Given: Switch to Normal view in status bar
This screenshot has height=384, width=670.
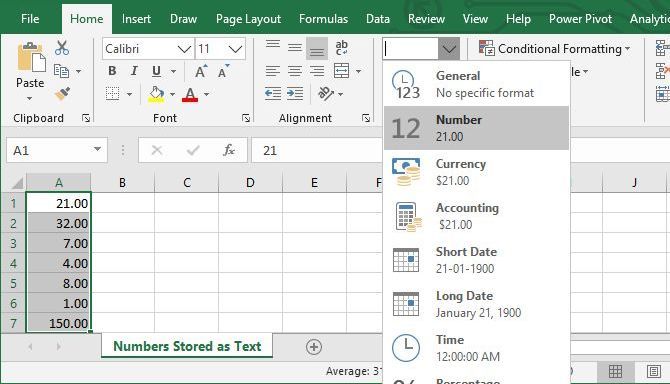Looking at the screenshot, I should 615,372.
